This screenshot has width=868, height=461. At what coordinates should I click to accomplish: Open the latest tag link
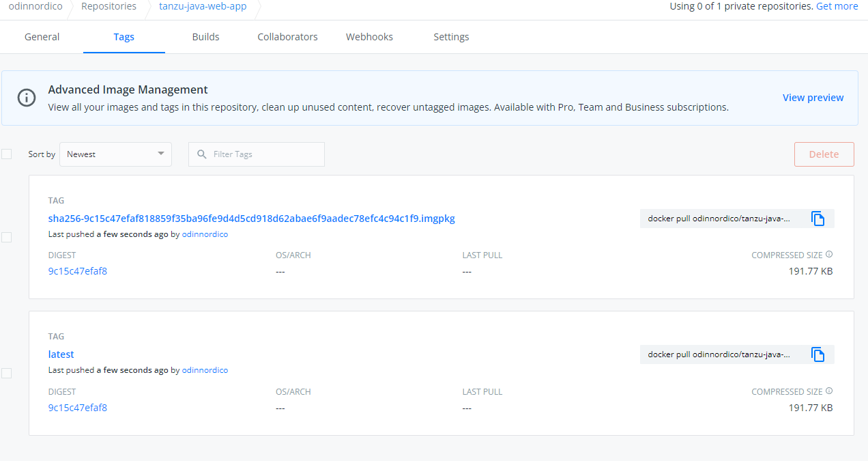tap(61, 354)
